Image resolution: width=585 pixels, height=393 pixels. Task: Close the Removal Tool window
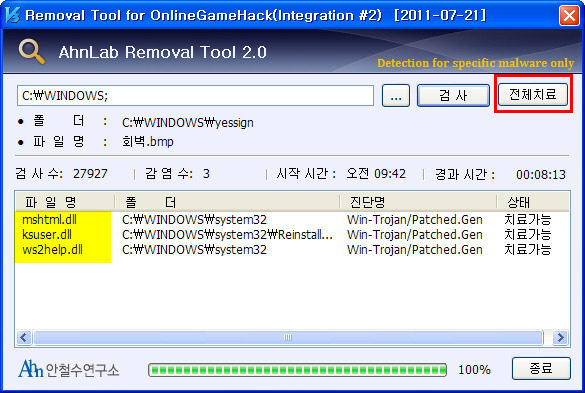click(569, 16)
